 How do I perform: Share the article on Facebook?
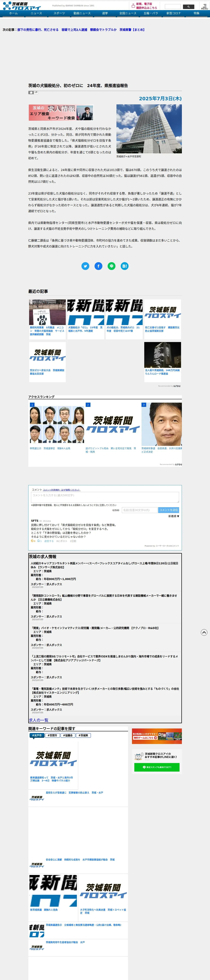tap(98, 266)
